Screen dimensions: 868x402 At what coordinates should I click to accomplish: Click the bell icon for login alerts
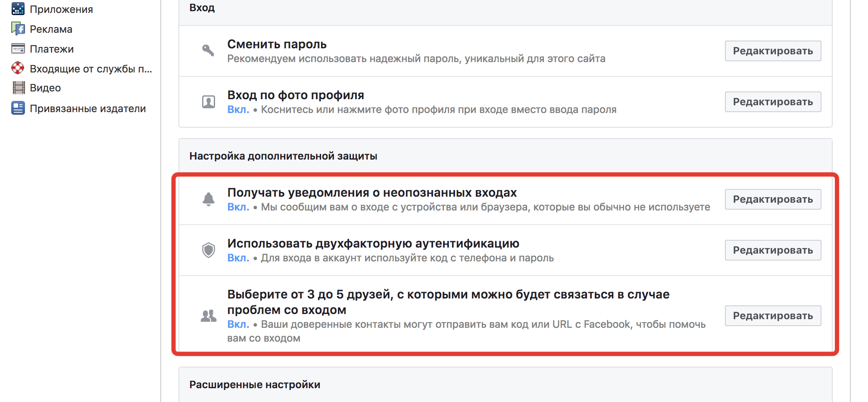(x=209, y=199)
